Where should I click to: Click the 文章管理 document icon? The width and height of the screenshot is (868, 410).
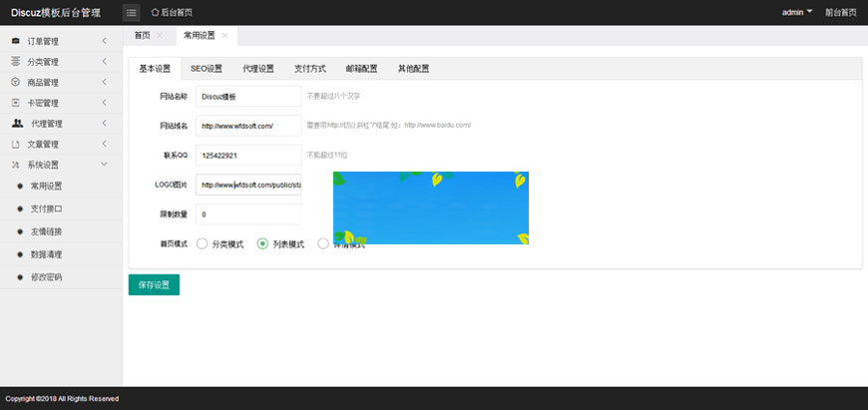pyautogui.click(x=15, y=145)
